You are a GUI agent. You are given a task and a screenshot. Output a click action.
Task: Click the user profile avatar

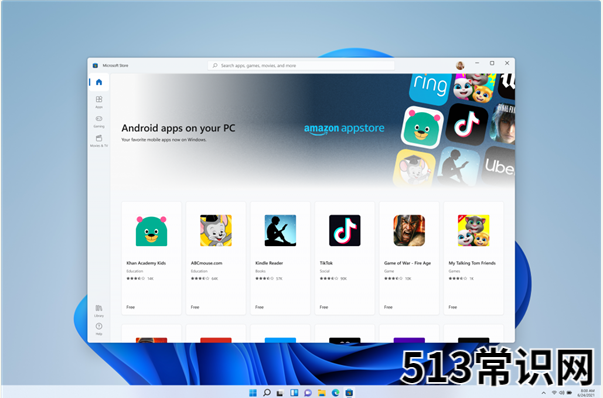point(460,65)
